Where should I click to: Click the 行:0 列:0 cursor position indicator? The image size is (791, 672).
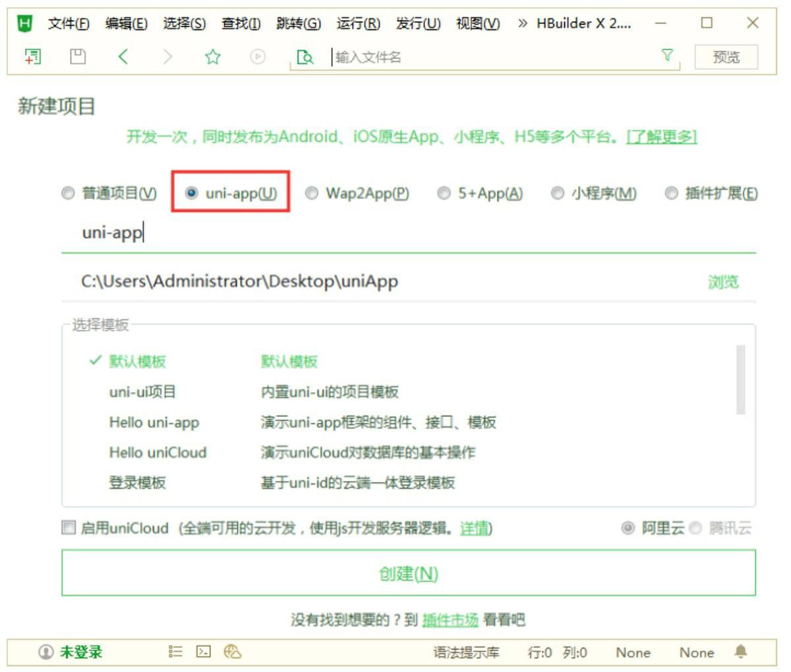tap(558, 653)
